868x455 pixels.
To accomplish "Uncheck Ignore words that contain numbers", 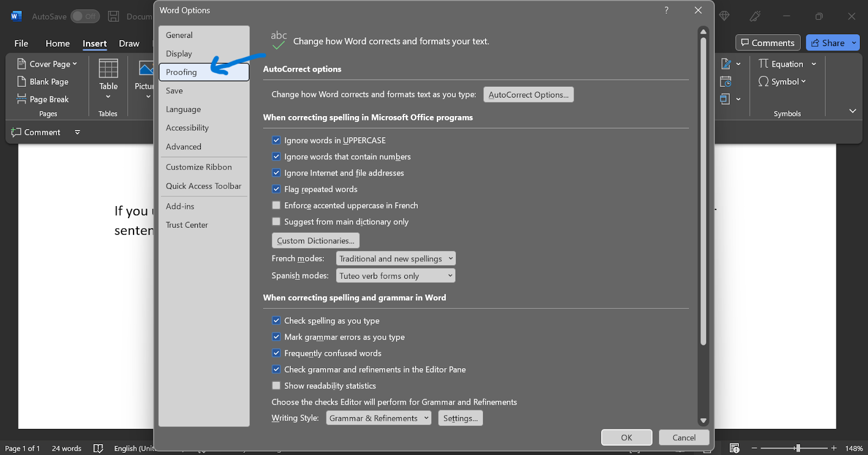I will pos(276,156).
